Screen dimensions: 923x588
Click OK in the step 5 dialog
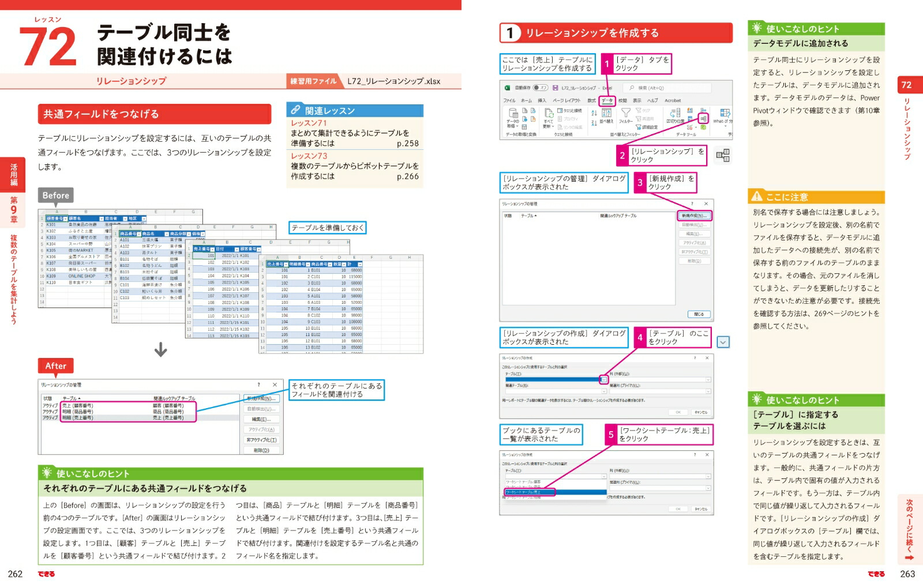click(678, 509)
